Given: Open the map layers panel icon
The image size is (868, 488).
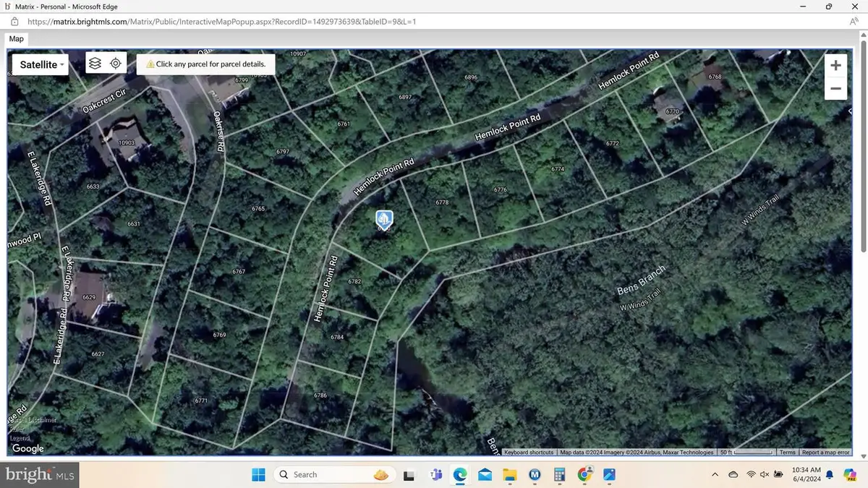Looking at the screenshot, I should 95,64.
